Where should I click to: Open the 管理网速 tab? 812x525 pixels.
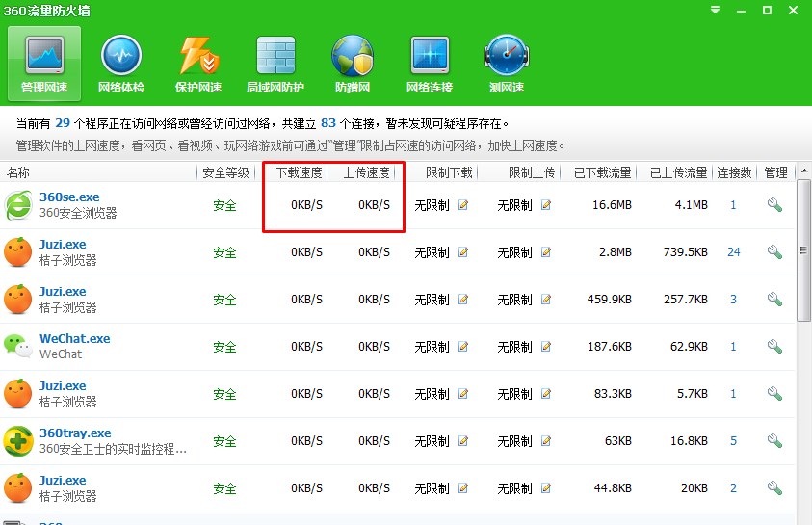pyautogui.click(x=44, y=64)
